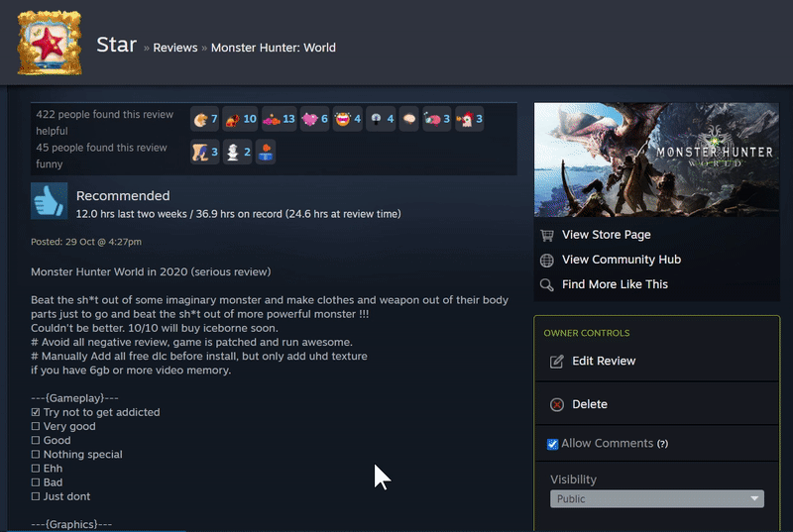Open the Visibility Public dropdown

tap(657, 498)
